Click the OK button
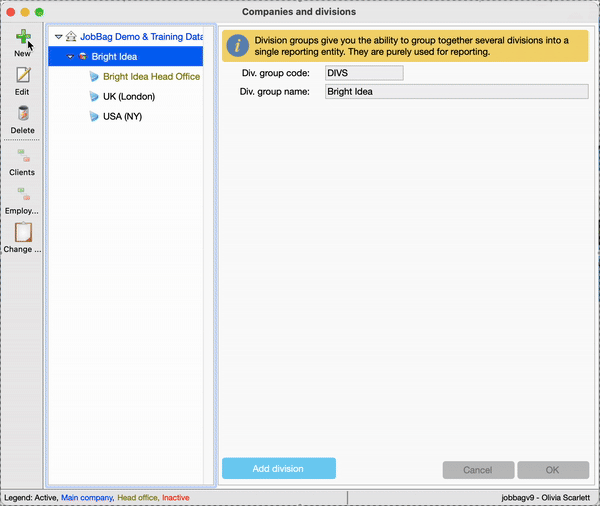600x506 pixels. point(553,470)
